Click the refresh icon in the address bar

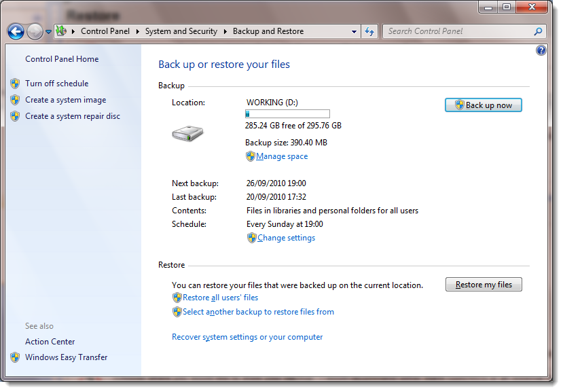[x=369, y=31]
